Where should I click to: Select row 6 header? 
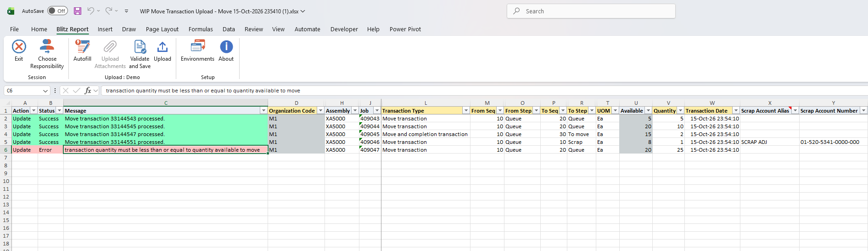[6, 150]
